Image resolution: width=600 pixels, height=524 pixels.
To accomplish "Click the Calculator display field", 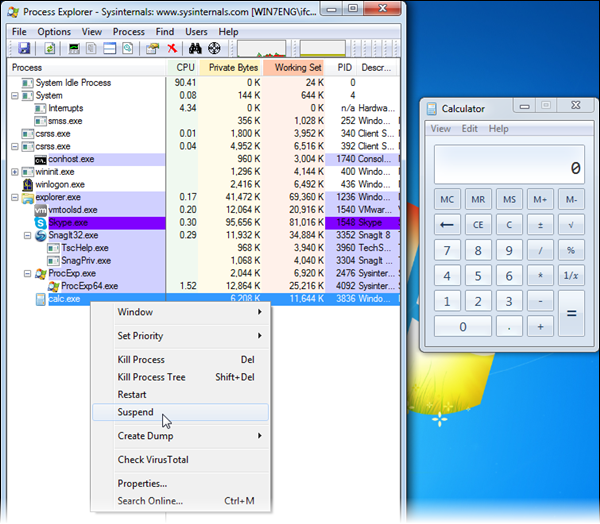I will (x=509, y=165).
